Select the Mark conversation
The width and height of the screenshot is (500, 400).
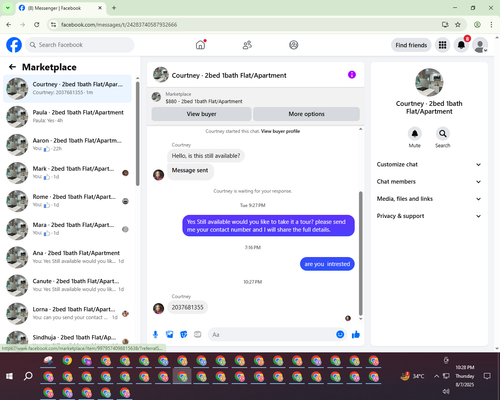[67, 173]
